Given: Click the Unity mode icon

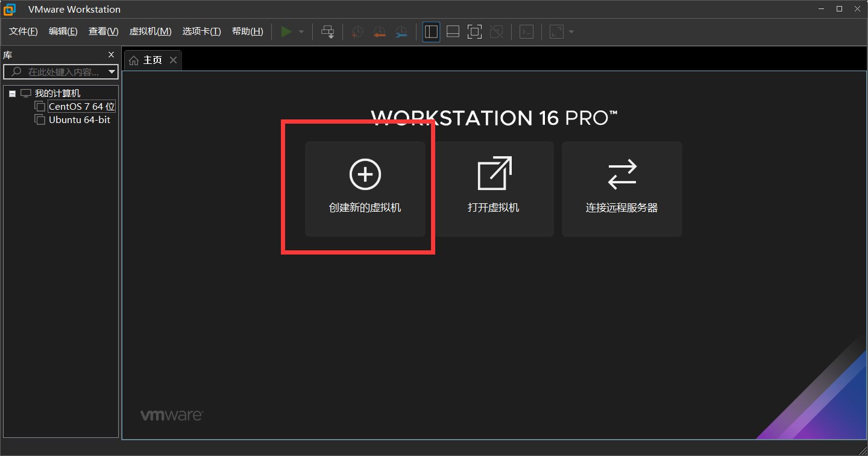Looking at the screenshot, I should [497, 31].
